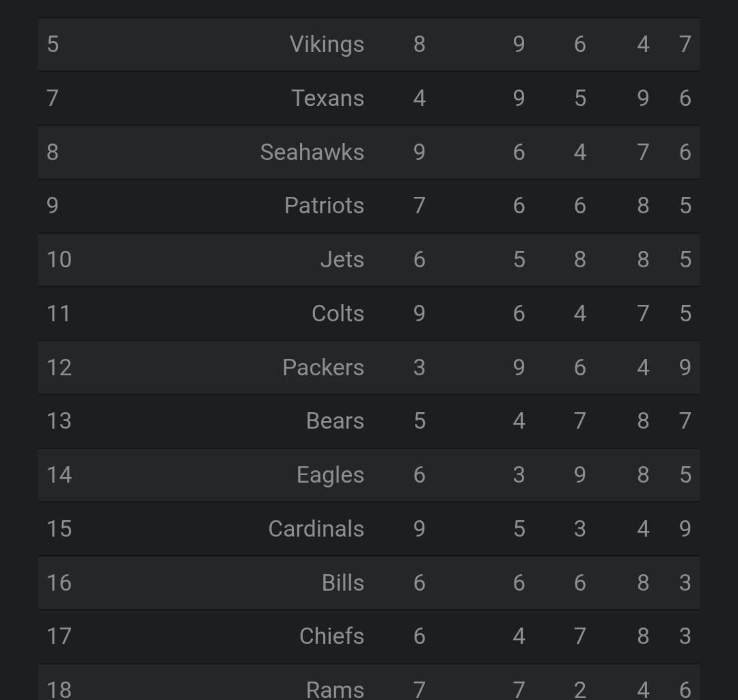
Task: Click the Seahawks team name
Action: (x=312, y=152)
